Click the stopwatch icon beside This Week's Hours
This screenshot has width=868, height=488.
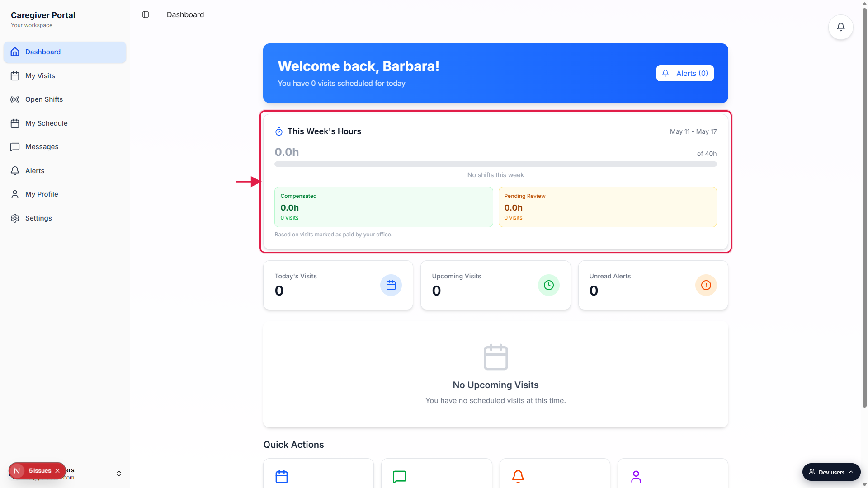click(279, 131)
